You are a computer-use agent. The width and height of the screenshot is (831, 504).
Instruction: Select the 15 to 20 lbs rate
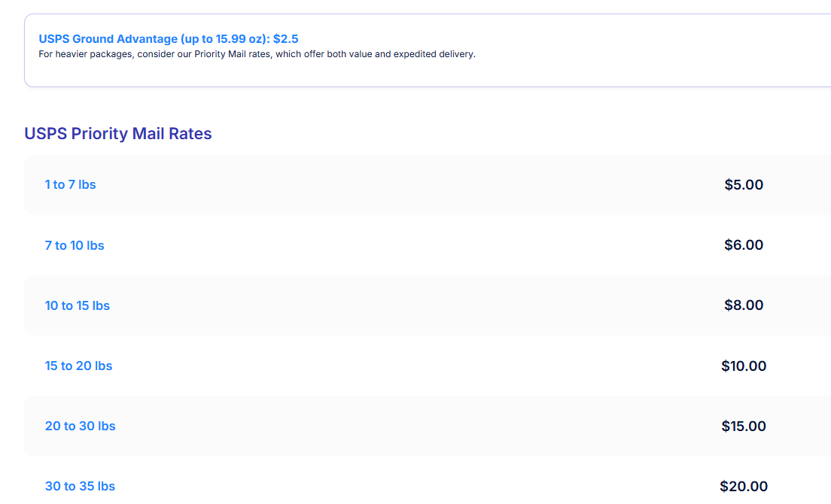78,366
